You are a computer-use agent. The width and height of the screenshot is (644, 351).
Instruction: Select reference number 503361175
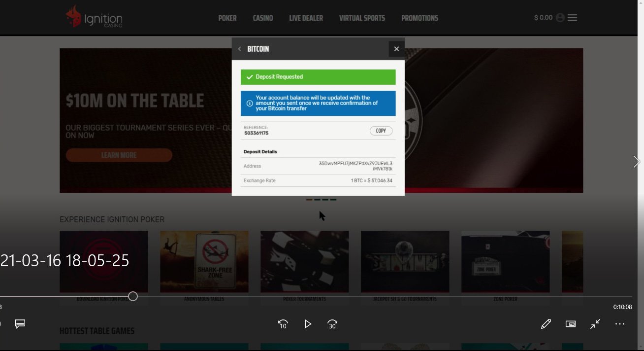[x=257, y=133]
